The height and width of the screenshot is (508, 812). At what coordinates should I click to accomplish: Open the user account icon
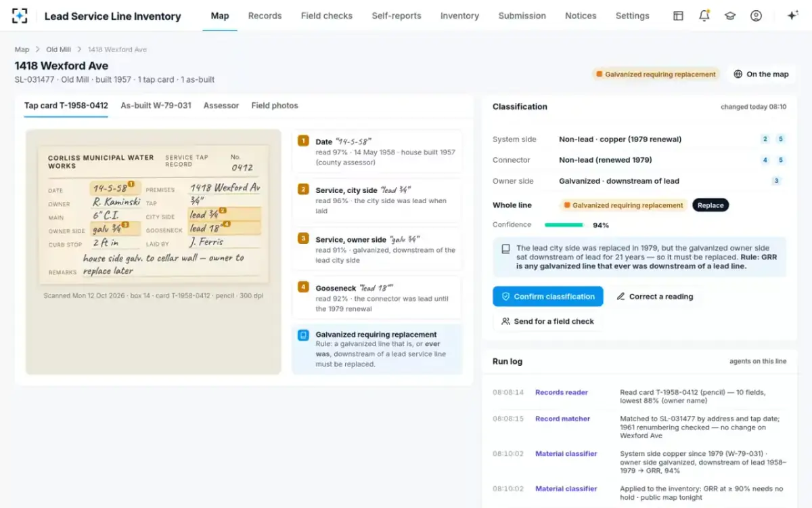pos(756,16)
